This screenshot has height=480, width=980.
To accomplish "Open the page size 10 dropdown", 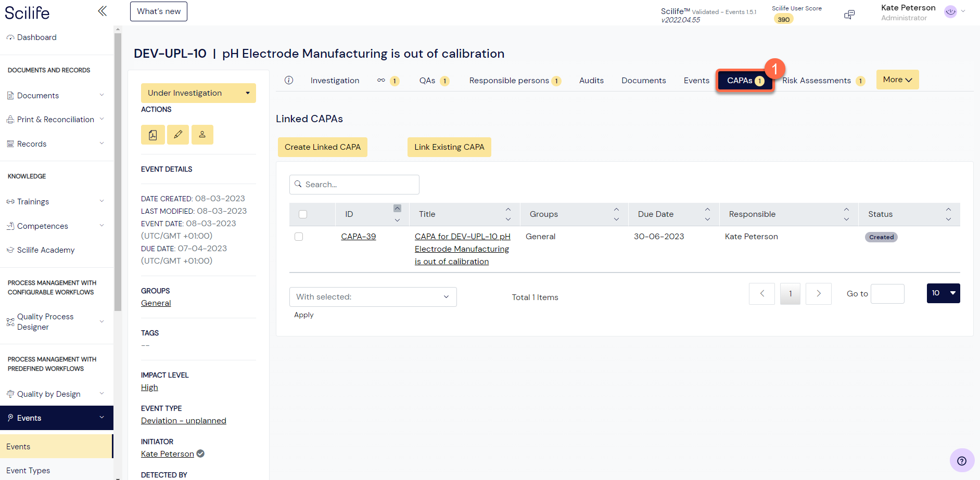I will (x=943, y=293).
